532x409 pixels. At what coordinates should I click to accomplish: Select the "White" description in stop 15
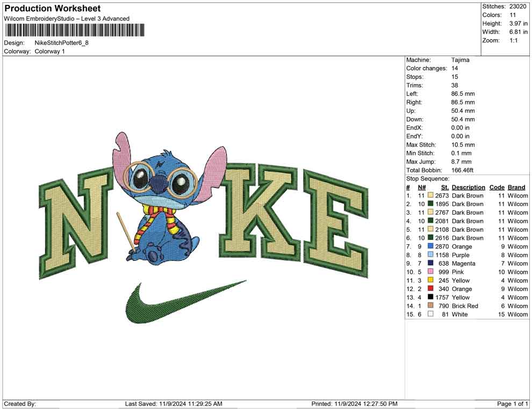point(459,314)
